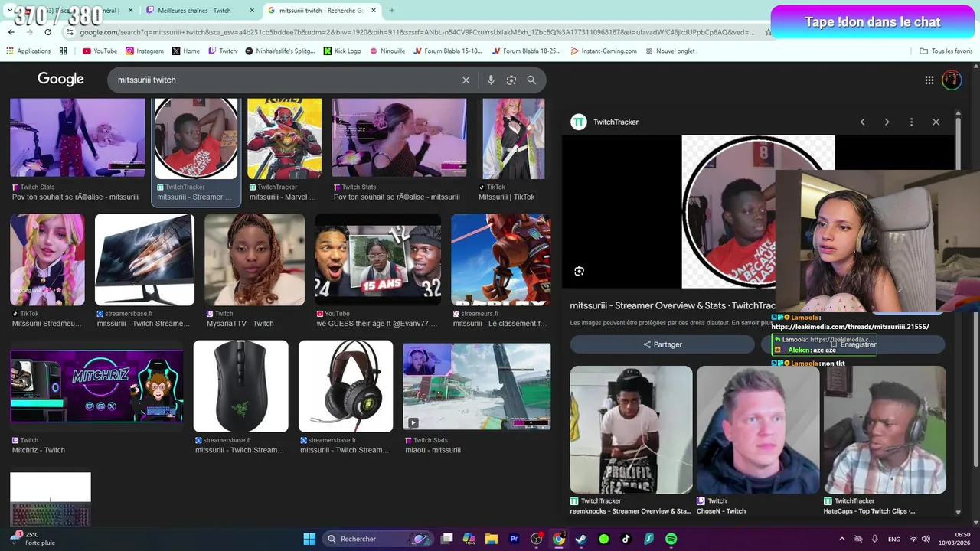This screenshot has height=551, width=980.
Task: Select the mitssuriii Marvel Deadpool thumbnail
Action: click(x=284, y=139)
